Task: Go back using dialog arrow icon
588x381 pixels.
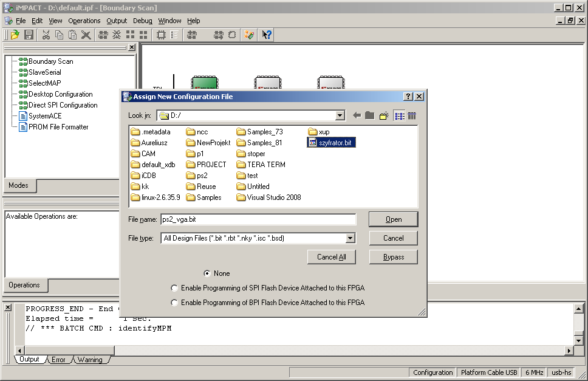Action: tap(357, 115)
